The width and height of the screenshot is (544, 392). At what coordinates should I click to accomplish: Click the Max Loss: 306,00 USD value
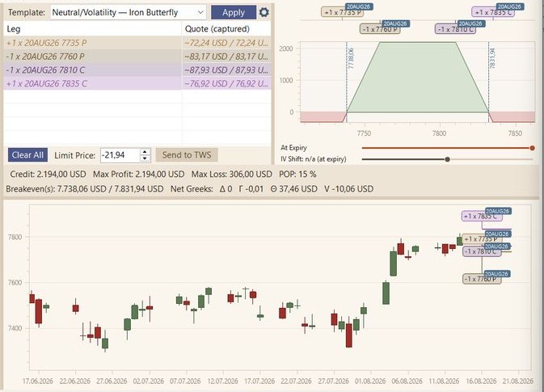coord(232,174)
